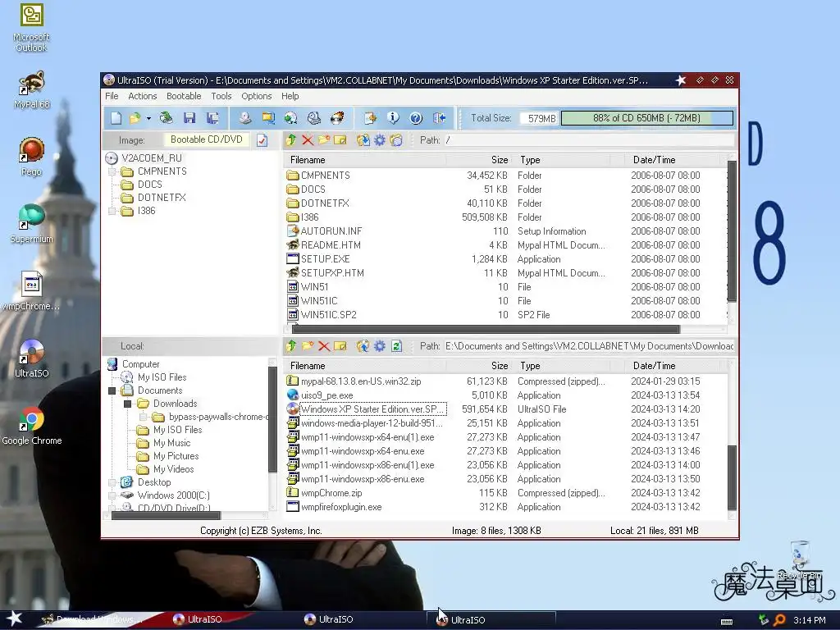Click the Help question mark icon
Screen dimensions: 840x630
pos(416,118)
